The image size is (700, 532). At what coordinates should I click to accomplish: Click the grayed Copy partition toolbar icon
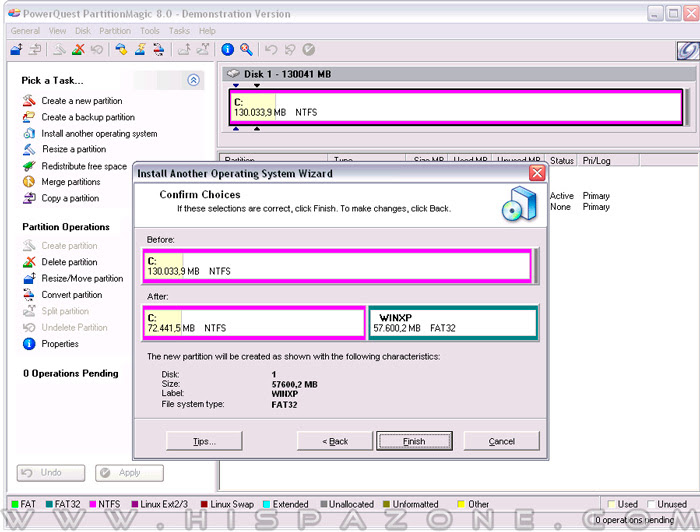(x=35, y=49)
